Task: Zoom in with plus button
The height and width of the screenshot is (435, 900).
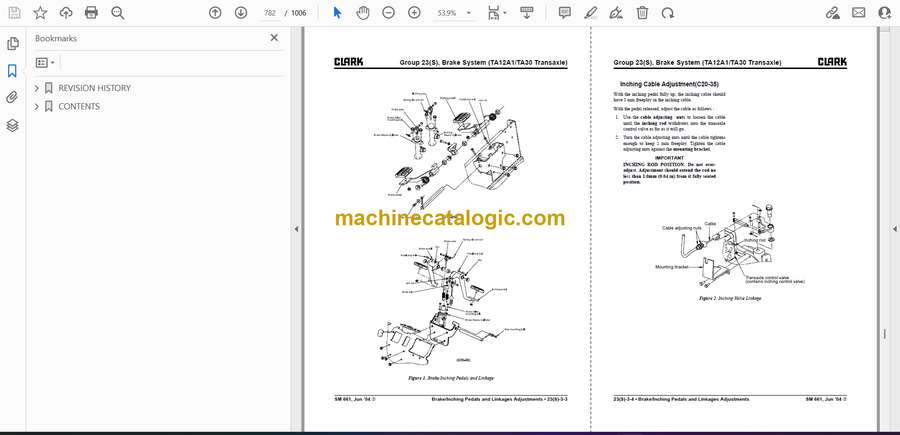Action: [x=414, y=13]
